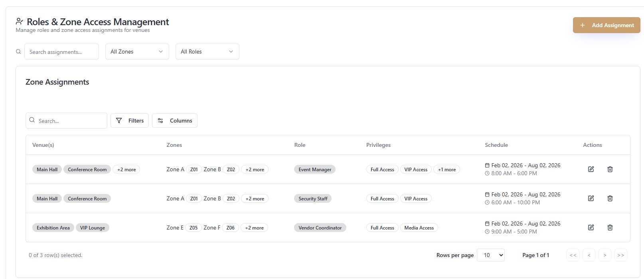Click the Add Assignment button

[x=606, y=25]
